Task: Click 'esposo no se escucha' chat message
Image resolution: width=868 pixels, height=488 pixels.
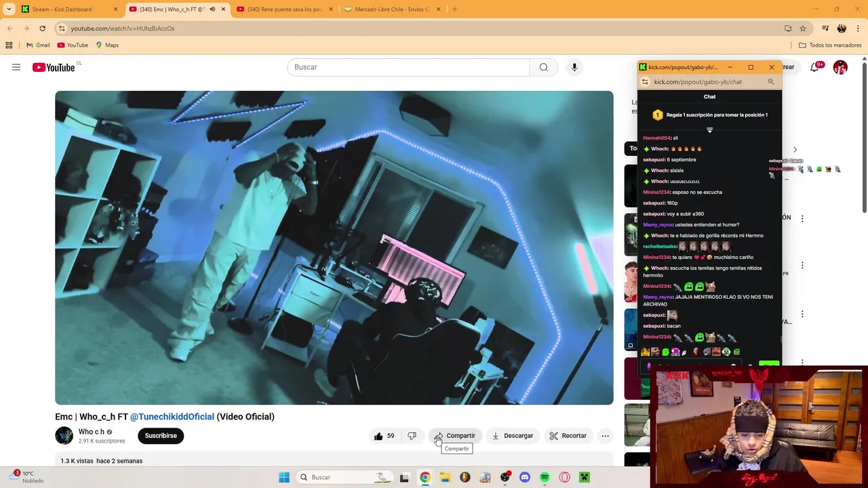Action: 697,192
